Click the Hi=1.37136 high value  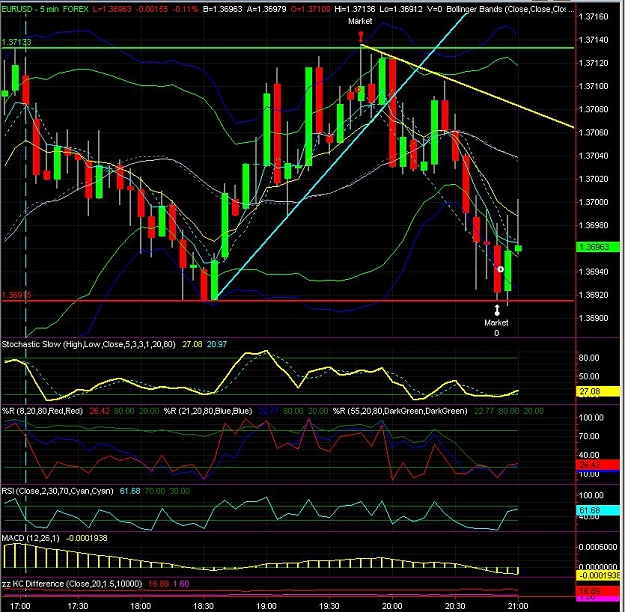pyautogui.click(x=355, y=8)
